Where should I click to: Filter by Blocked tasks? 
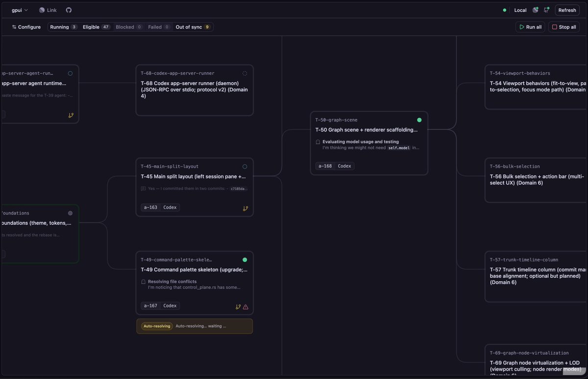pos(129,27)
